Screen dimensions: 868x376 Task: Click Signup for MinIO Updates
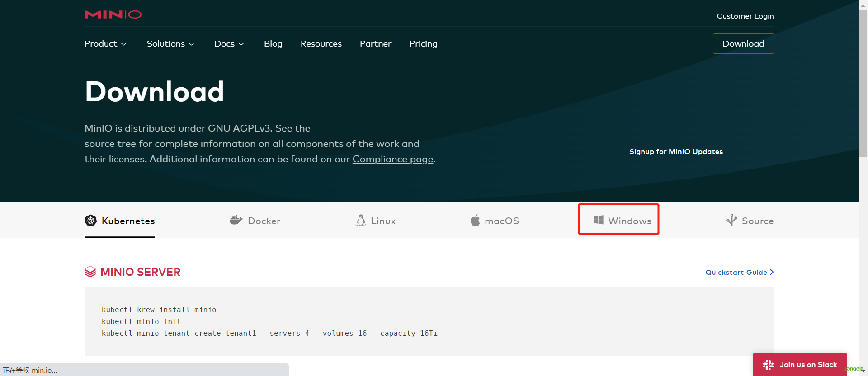click(x=676, y=152)
